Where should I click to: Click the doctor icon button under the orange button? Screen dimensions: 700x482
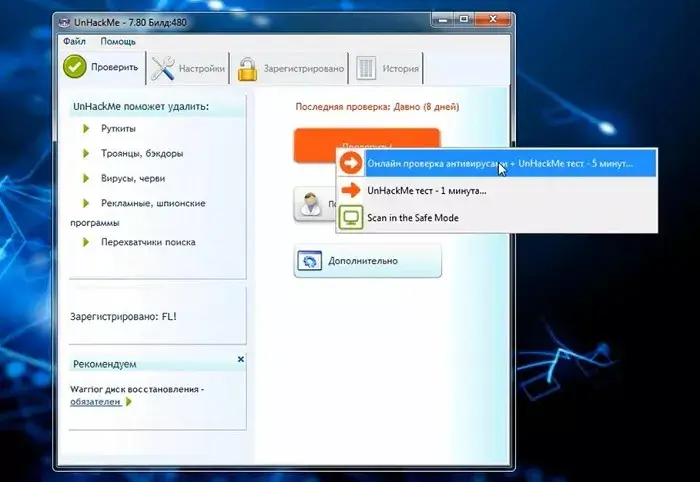(x=312, y=205)
